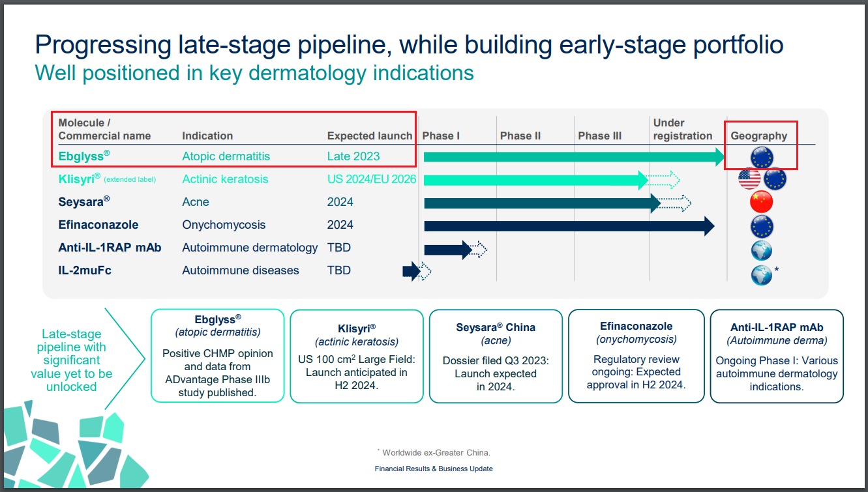This screenshot has width=868, height=492.
Task: Click the Seysara dashed outline arrow tip
Action: pos(677,203)
